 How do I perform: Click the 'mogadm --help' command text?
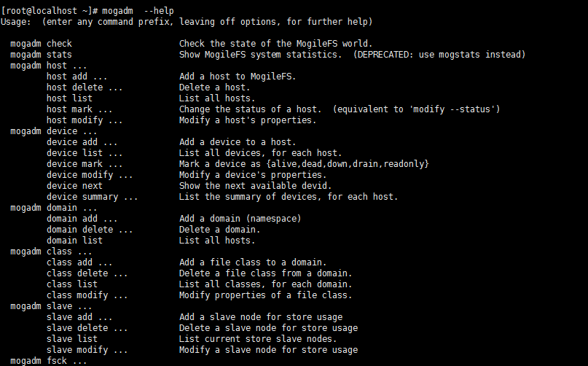[x=138, y=11]
